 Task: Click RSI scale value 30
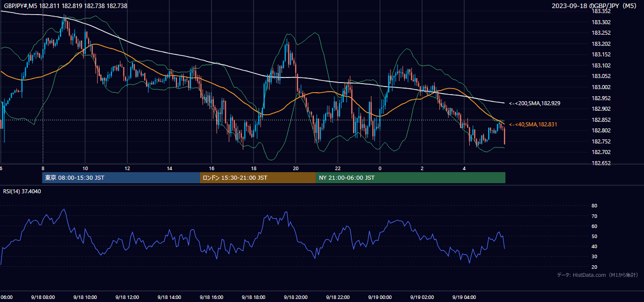click(594, 256)
